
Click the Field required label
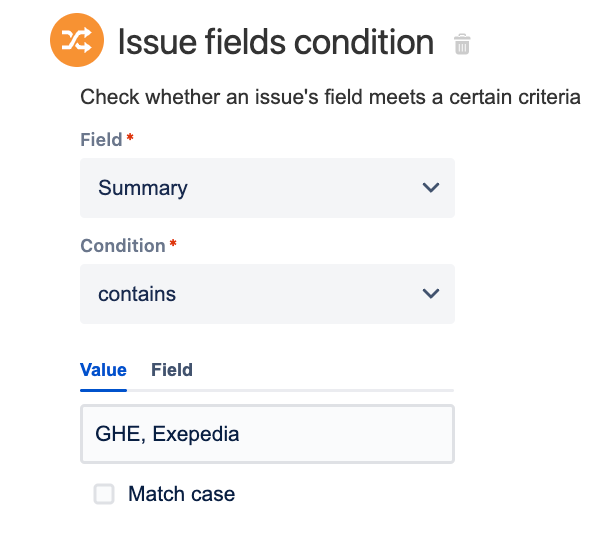coord(101,140)
